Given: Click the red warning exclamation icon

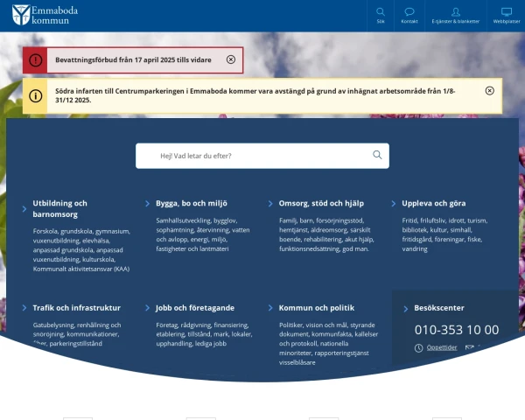Looking at the screenshot, I should [x=36, y=60].
